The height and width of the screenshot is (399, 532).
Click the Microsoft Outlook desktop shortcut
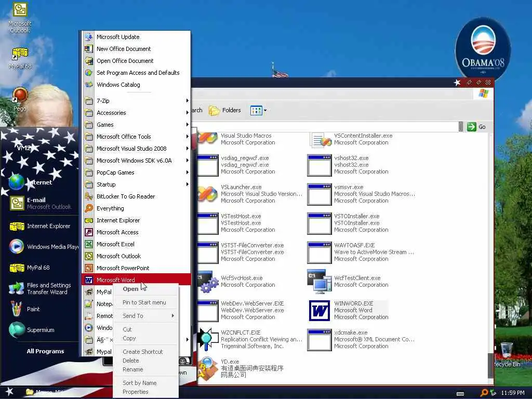pos(20,18)
